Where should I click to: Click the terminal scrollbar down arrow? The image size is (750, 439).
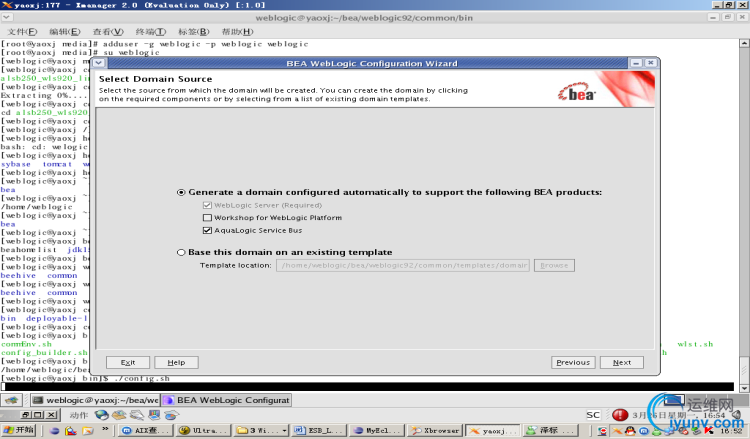pos(744,388)
